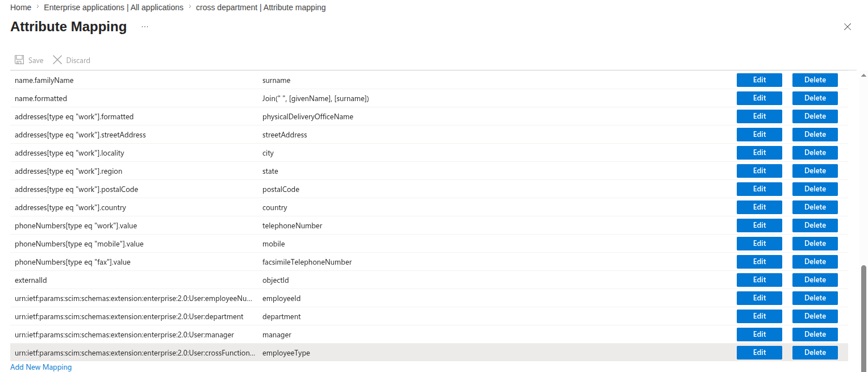Delete the externalId objectId mapping

pos(815,280)
